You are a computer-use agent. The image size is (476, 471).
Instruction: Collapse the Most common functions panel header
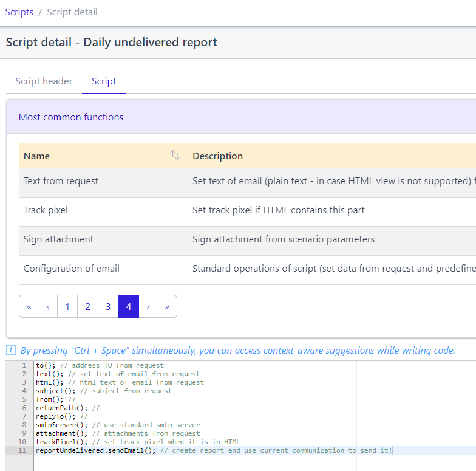(241, 117)
